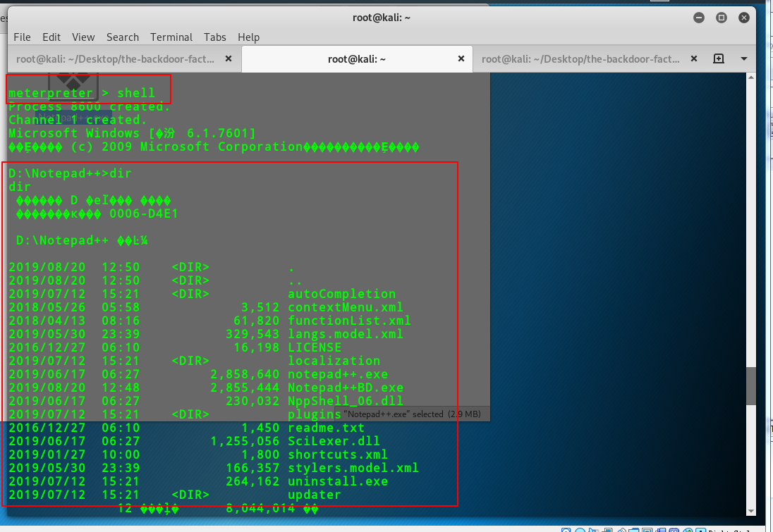Close the terminal window

pos(744,18)
